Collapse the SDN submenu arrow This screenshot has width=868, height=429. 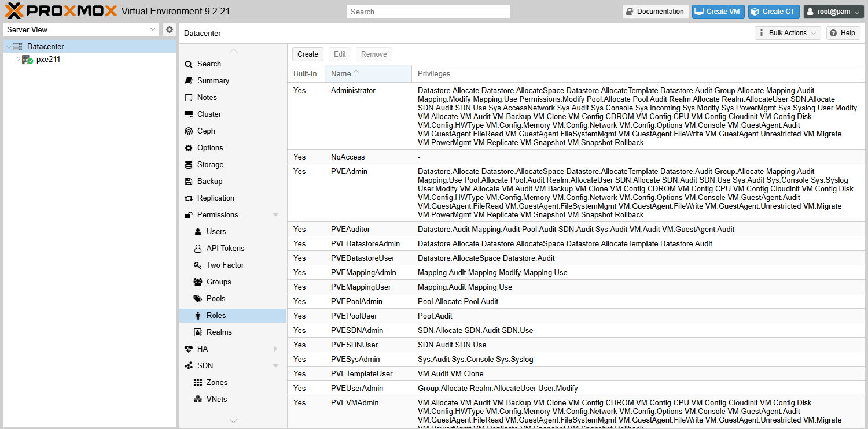pos(276,365)
